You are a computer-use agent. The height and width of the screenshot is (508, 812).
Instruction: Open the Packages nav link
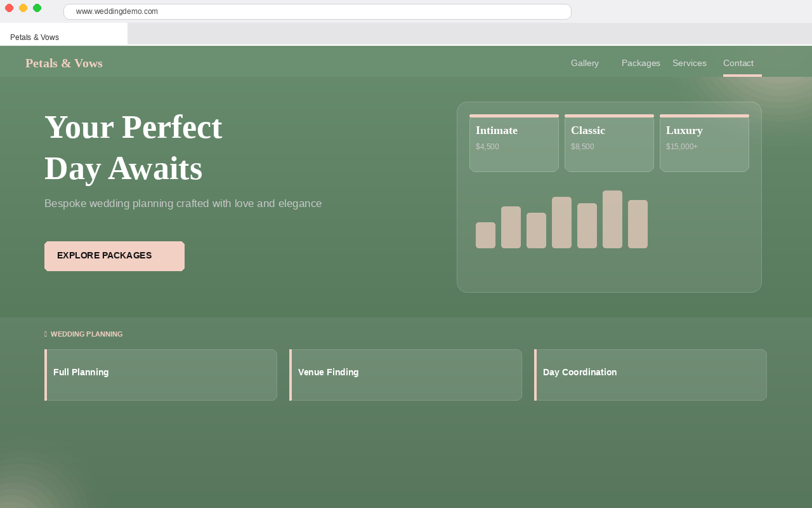(x=641, y=63)
